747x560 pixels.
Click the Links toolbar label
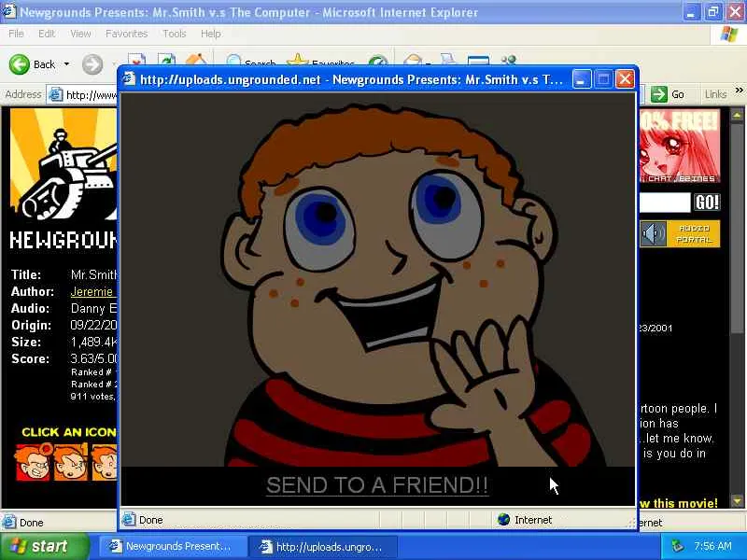[715, 95]
